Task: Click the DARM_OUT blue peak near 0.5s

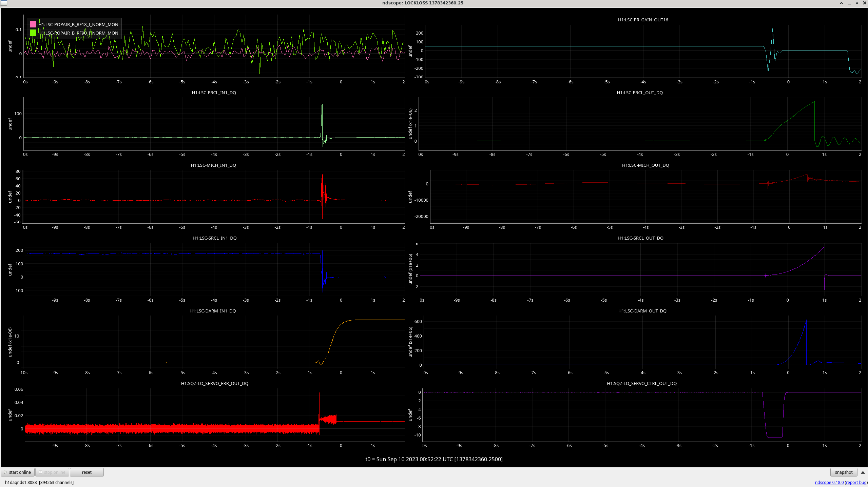Action: [x=806, y=321]
